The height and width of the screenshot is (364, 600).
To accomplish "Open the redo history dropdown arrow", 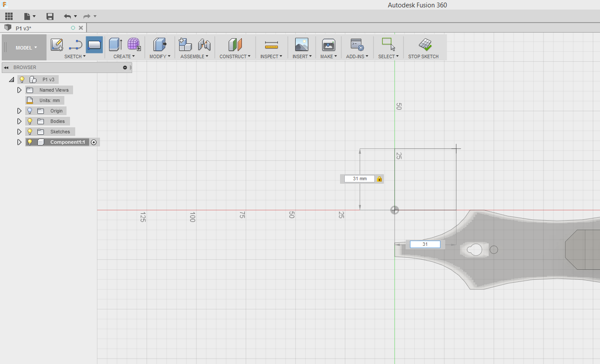I will pyautogui.click(x=95, y=17).
